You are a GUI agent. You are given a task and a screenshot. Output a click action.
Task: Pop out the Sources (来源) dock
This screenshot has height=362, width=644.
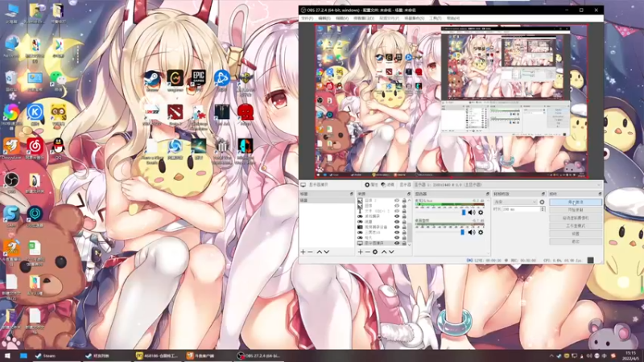click(409, 194)
